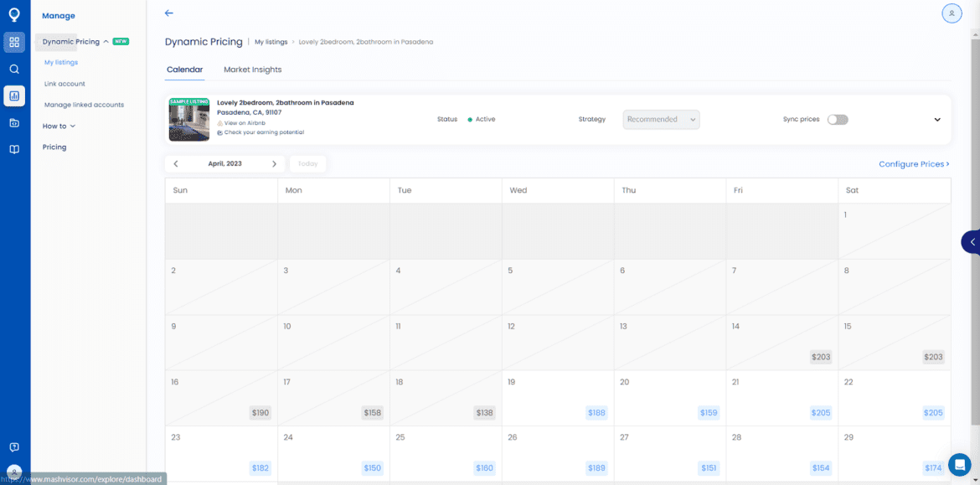This screenshot has height=485, width=980.
Task: Click the help question bubble icon
Action: [x=14, y=447]
